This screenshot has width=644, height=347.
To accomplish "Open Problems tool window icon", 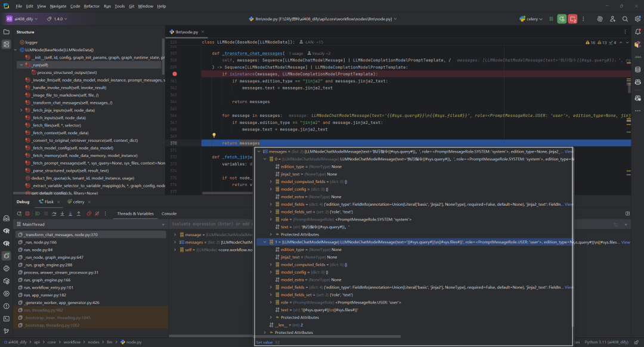I will [6, 306].
